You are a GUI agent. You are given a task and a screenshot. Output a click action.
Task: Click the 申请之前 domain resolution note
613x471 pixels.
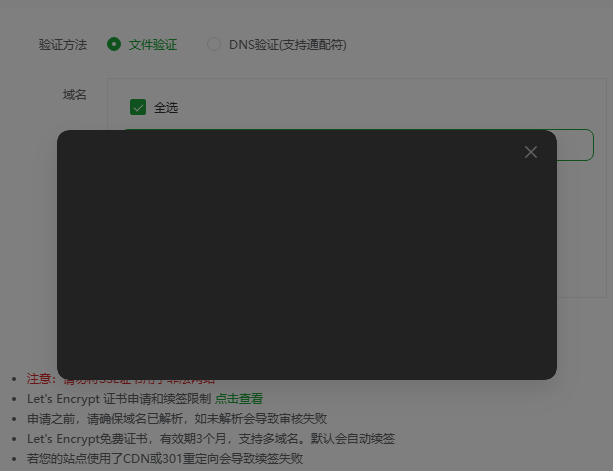(176, 418)
